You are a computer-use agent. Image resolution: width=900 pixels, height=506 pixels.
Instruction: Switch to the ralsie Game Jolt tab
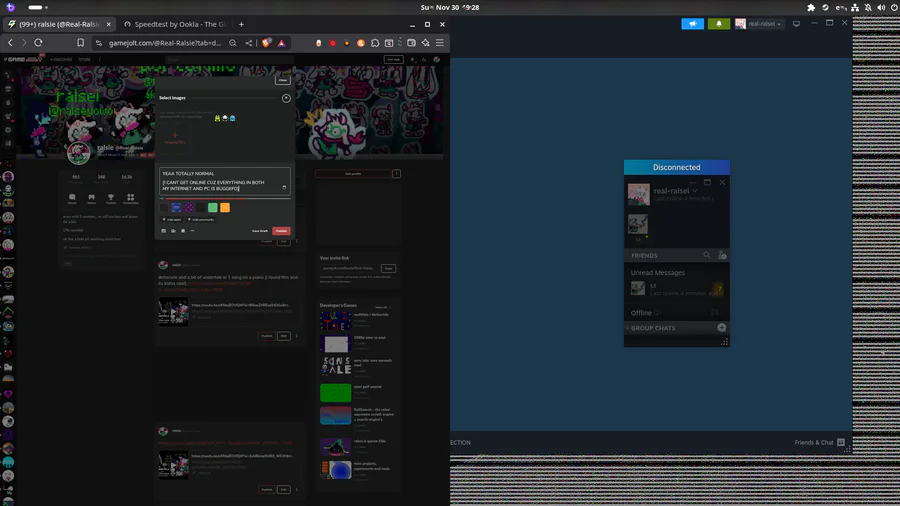point(59,24)
